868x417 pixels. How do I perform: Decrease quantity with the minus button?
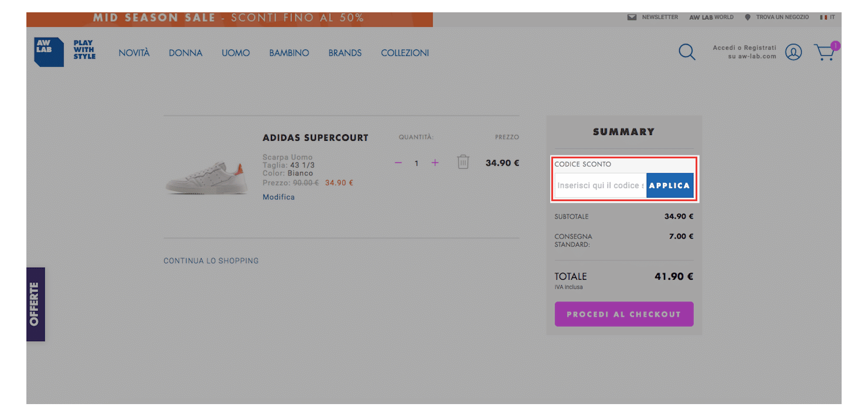pos(398,163)
